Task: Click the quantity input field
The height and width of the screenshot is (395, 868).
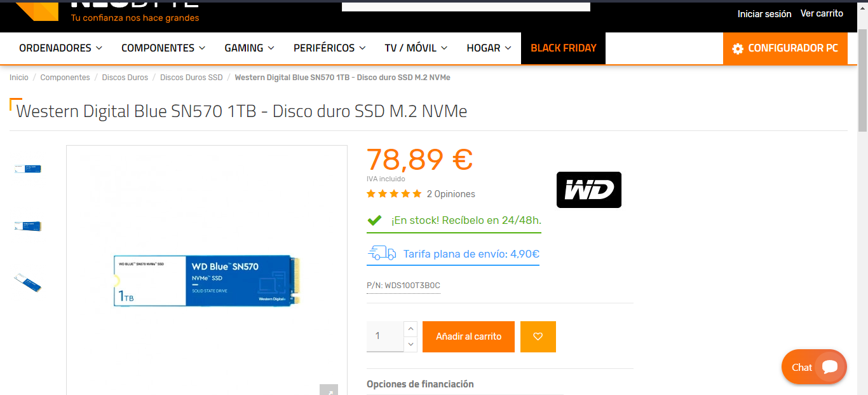Action: [x=385, y=336]
